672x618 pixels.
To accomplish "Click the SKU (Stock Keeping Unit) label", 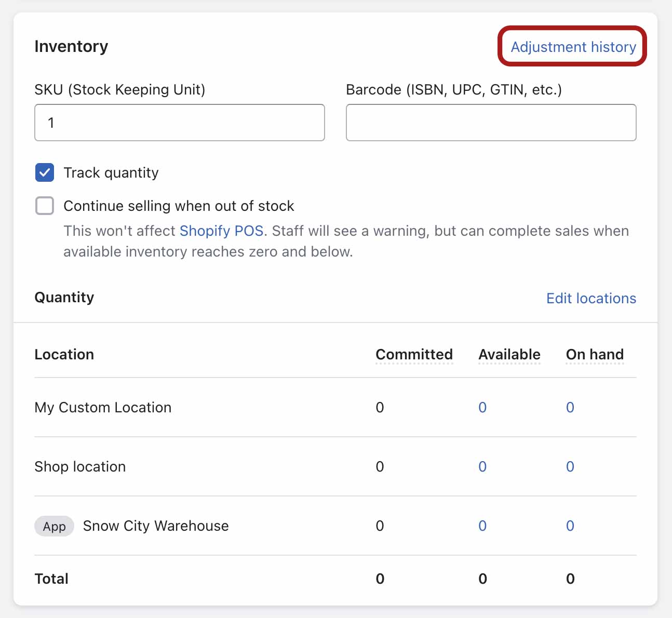I will 120,89.
